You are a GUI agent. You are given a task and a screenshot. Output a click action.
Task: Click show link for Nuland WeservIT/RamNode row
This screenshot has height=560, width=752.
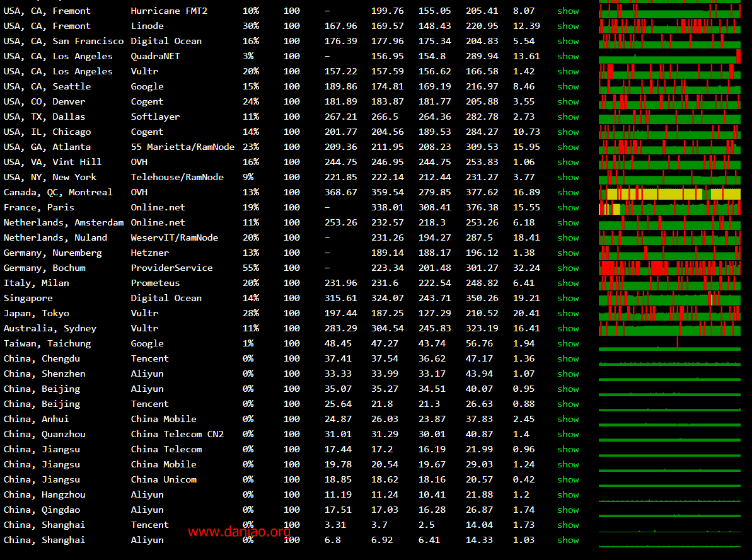[x=568, y=238]
